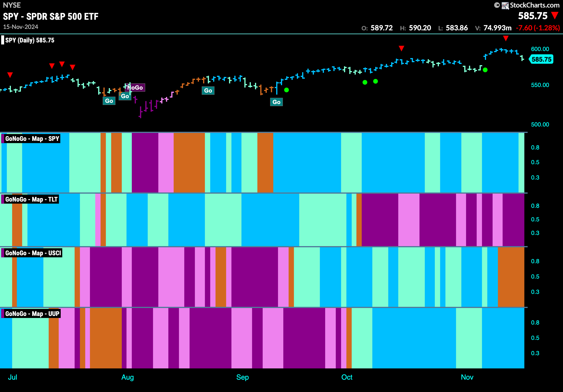Click the GoNoGo - Map - TLT panel label
The height and width of the screenshot is (392, 563).
tap(31, 200)
